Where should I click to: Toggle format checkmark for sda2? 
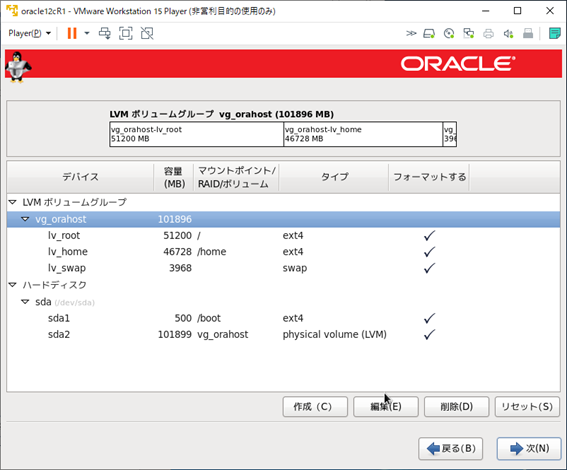point(429,334)
